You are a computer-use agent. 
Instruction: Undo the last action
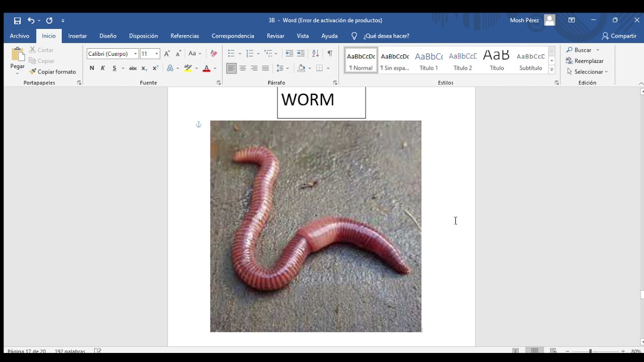coord(31,21)
